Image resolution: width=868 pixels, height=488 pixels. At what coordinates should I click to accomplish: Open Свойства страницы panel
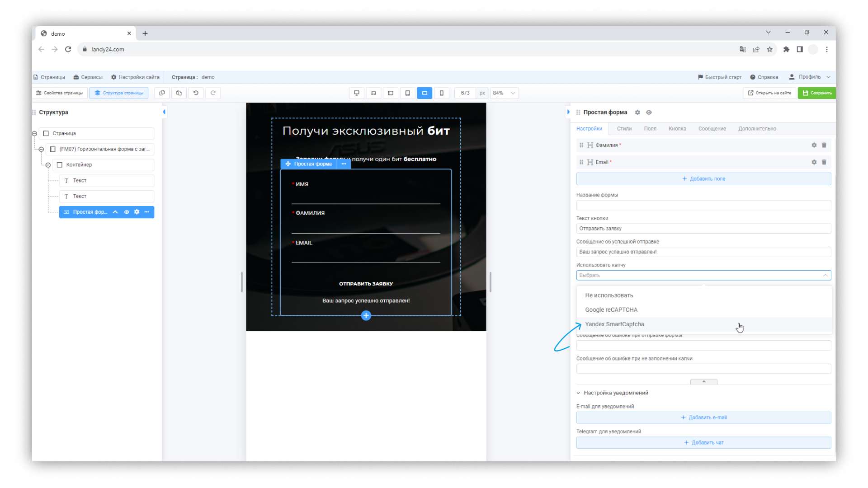60,93
